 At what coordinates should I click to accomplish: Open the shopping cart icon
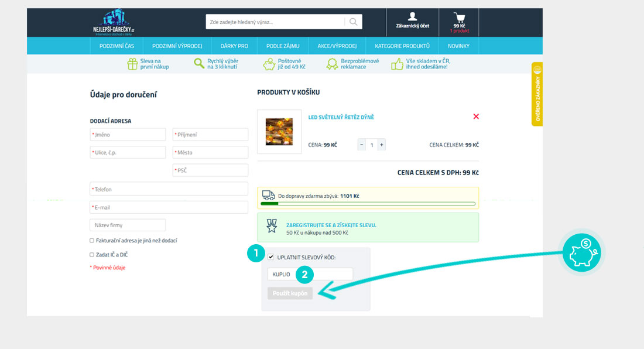pos(459,17)
